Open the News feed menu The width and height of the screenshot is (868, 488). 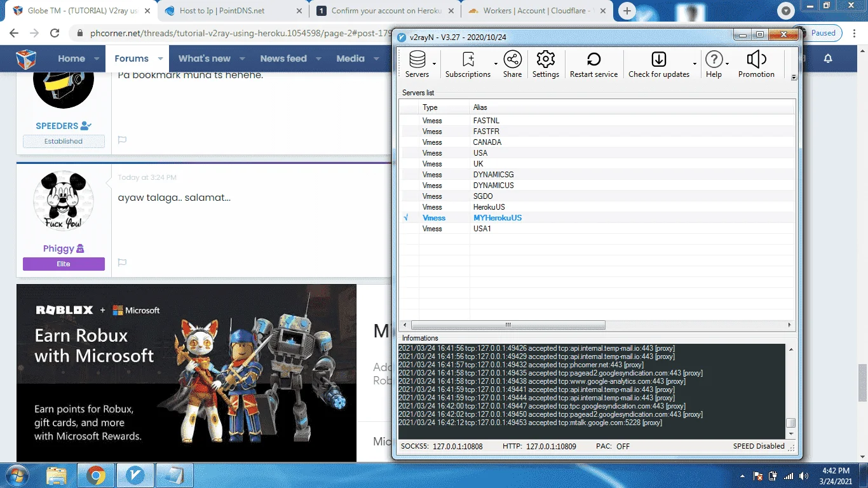pos(283,58)
